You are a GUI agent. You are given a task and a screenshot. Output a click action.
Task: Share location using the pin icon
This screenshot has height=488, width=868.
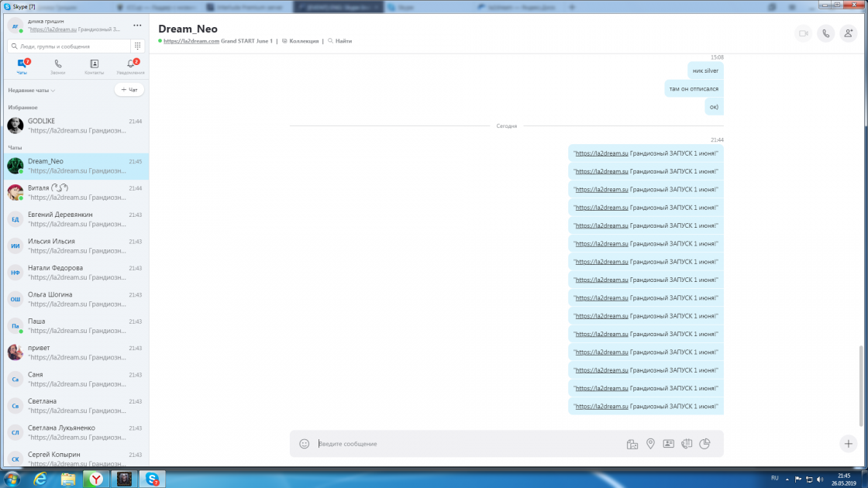(650, 444)
